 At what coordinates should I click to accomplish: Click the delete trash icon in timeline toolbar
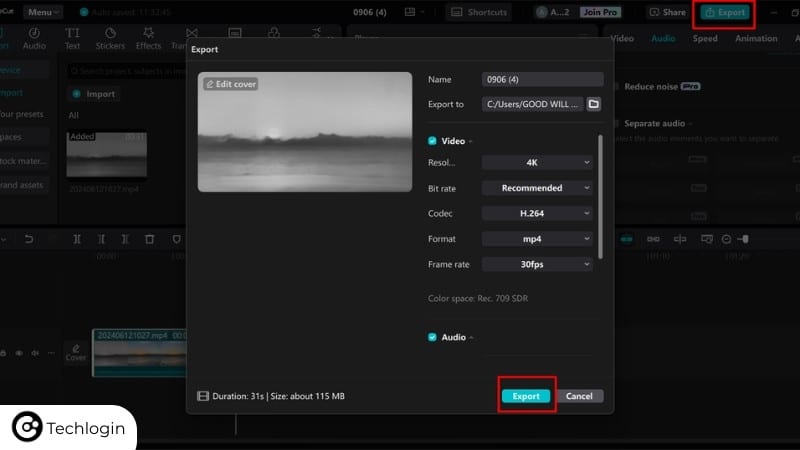149,239
